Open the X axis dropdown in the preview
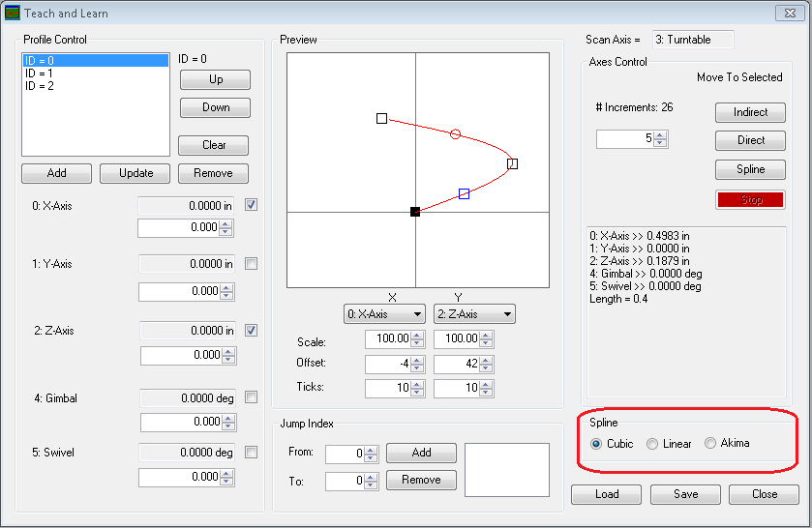812x528 pixels. 385,314
